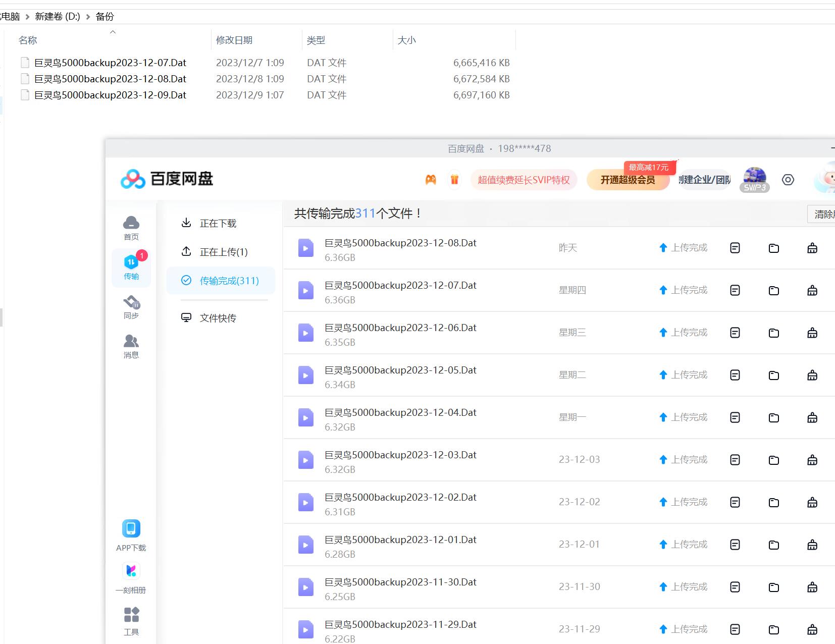Sort files by 名称 column header
Screen dimensions: 835x644
click(x=28, y=40)
